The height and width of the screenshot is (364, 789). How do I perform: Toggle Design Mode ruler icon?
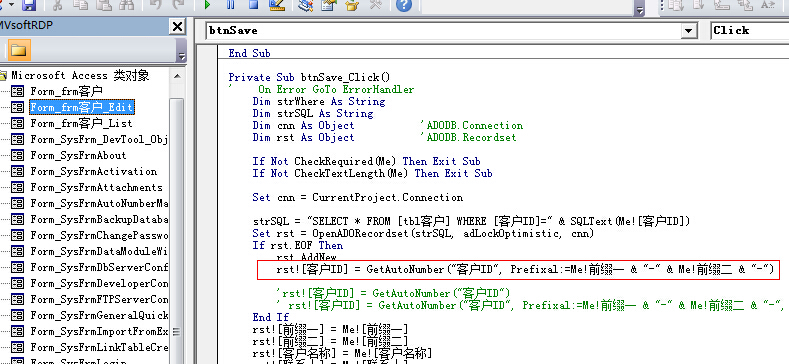(x=277, y=6)
